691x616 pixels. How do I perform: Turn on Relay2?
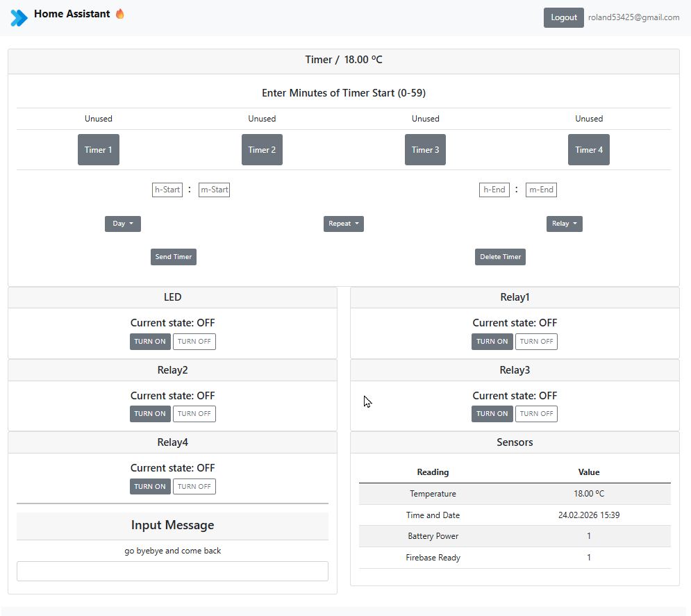click(149, 413)
